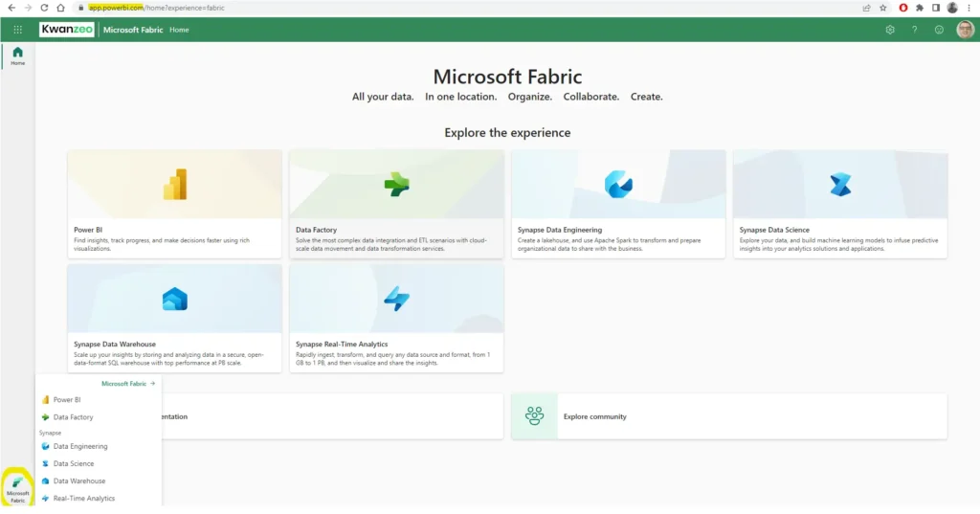Click the Microsoft Fabric arrow link in menu

pyautogui.click(x=128, y=383)
